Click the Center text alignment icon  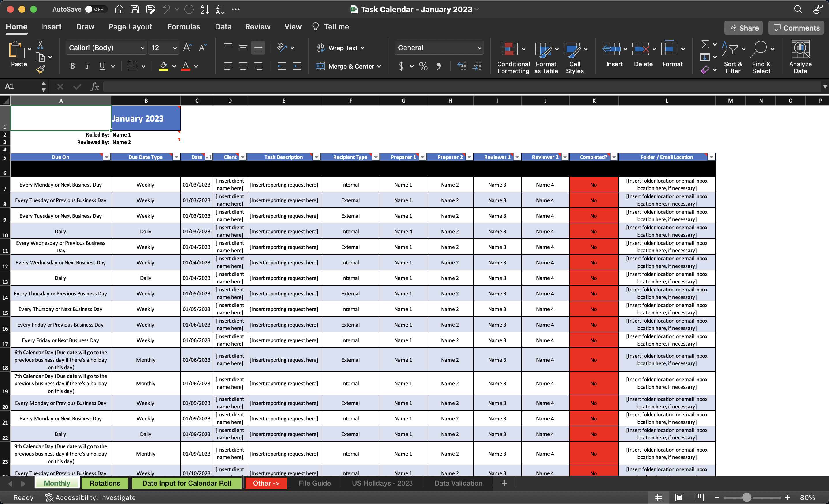point(243,66)
